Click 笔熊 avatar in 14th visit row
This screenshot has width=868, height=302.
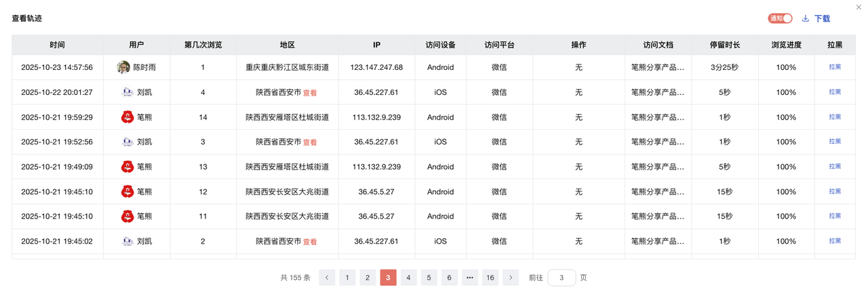(127, 117)
